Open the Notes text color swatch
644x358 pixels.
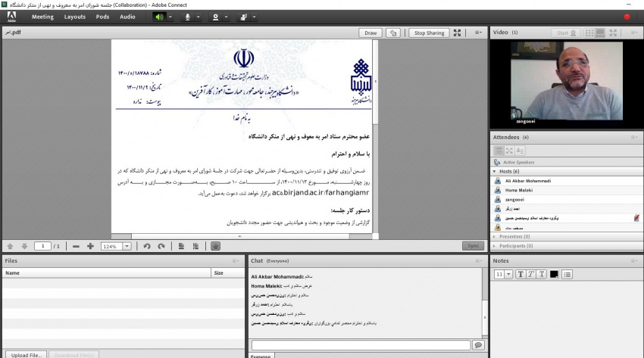point(554,274)
